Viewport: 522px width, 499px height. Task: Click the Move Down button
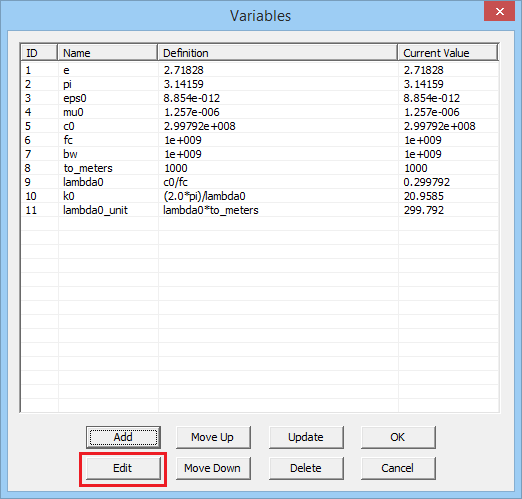pyautogui.click(x=213, y=468)
